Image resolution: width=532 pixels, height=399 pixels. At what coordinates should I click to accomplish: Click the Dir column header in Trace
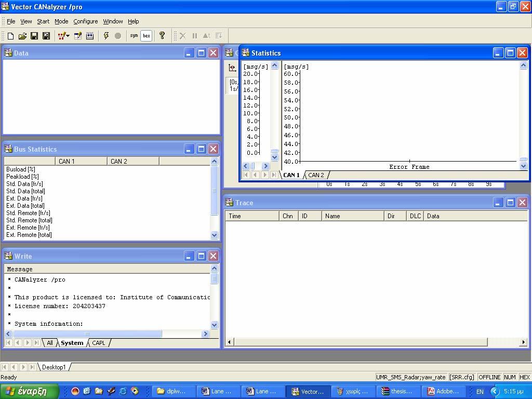point(395,216)
